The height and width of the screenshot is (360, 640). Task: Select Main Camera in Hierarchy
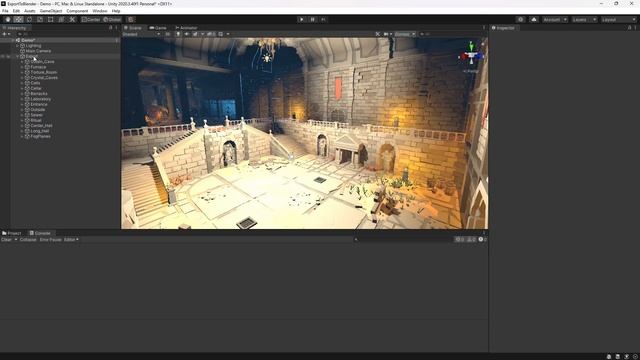coord(38,51)
